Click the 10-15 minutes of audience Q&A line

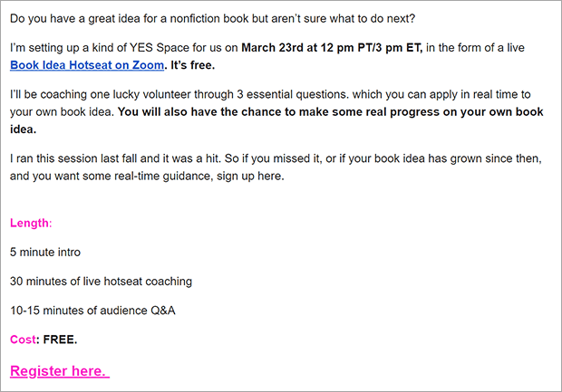92,311
